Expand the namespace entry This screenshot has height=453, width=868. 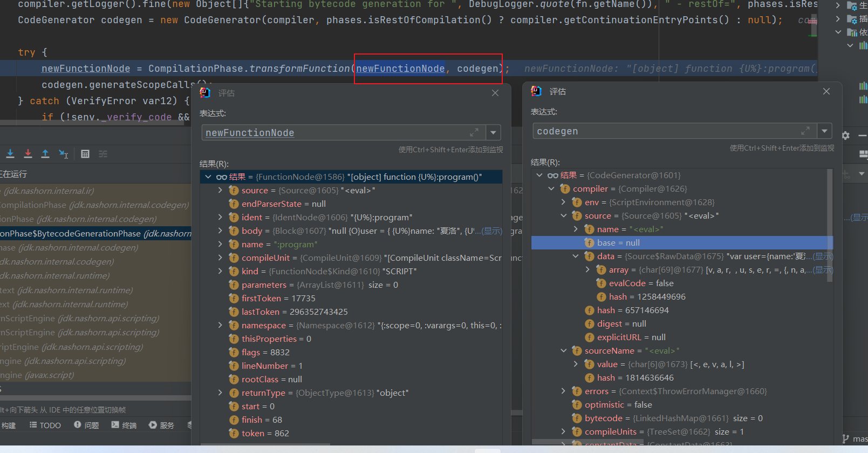pos(220,325)
